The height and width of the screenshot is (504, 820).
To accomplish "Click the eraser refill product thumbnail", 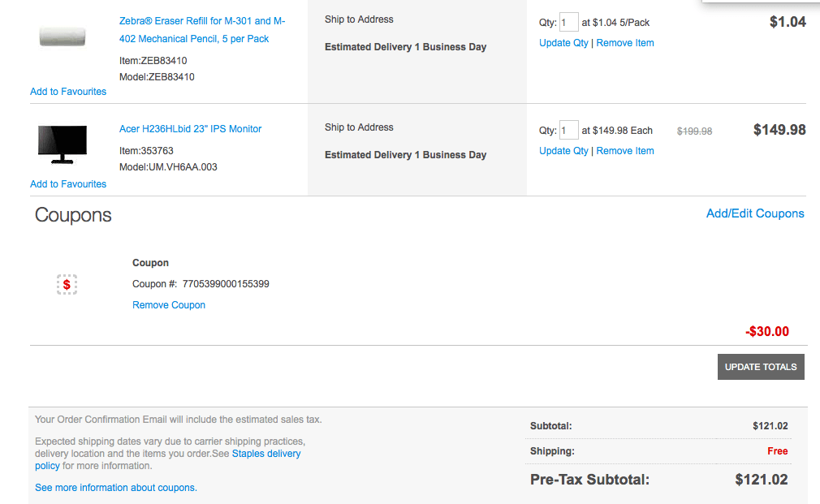I will (x=63, y=36).
